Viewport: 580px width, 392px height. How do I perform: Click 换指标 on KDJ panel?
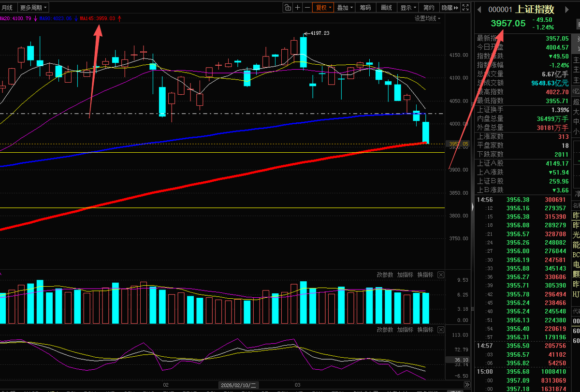pos(425,329)
